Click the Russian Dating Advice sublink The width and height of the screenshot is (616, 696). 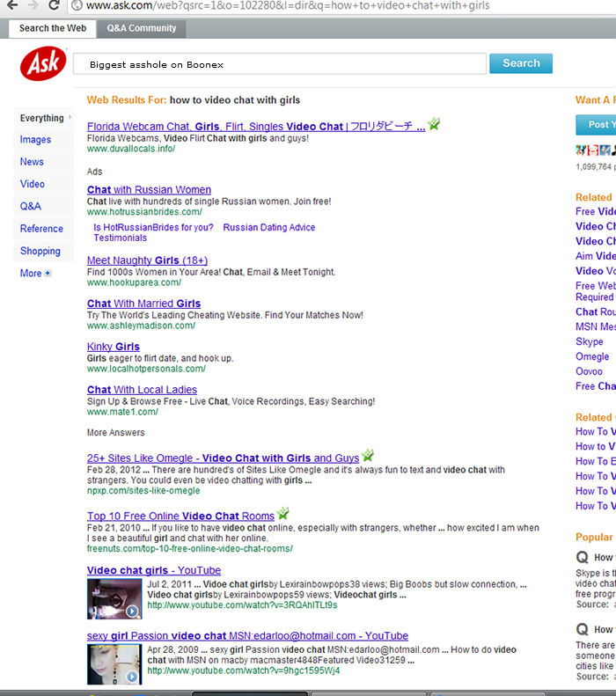point(268,228)
